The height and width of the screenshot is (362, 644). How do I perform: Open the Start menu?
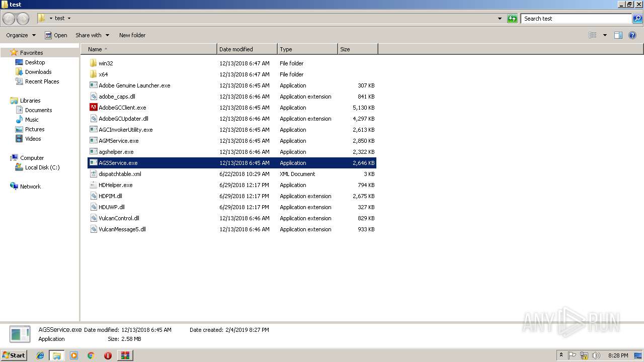coord(14,355)
